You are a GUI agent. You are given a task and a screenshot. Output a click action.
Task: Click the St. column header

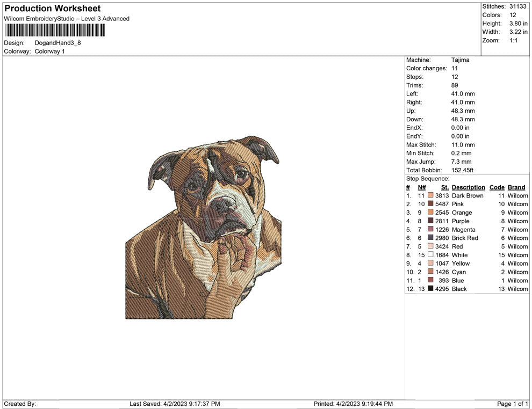tap(445, 187)
